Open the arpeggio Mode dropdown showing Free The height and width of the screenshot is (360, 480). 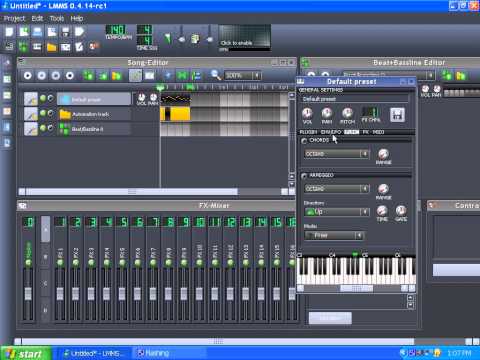coord(334,235)
